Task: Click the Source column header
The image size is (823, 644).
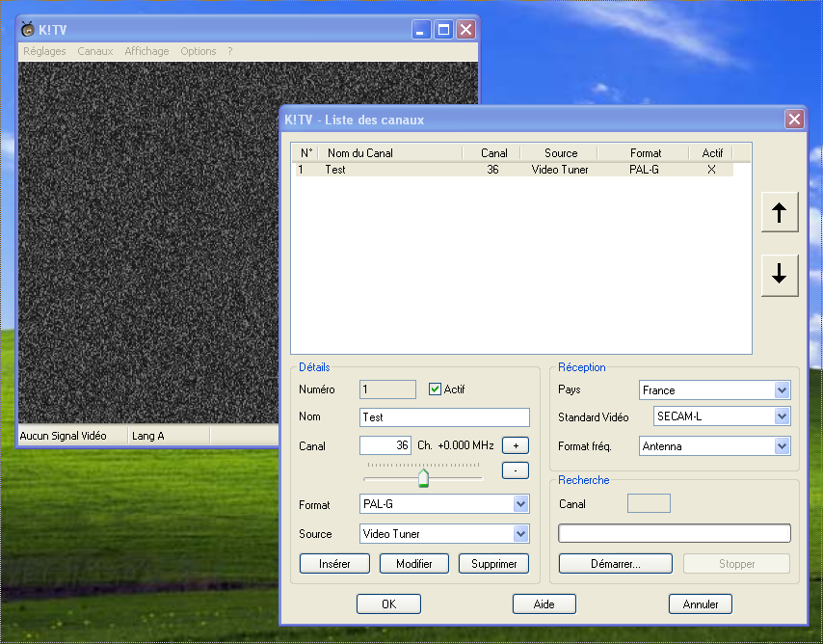Action: tap(559, 153)
